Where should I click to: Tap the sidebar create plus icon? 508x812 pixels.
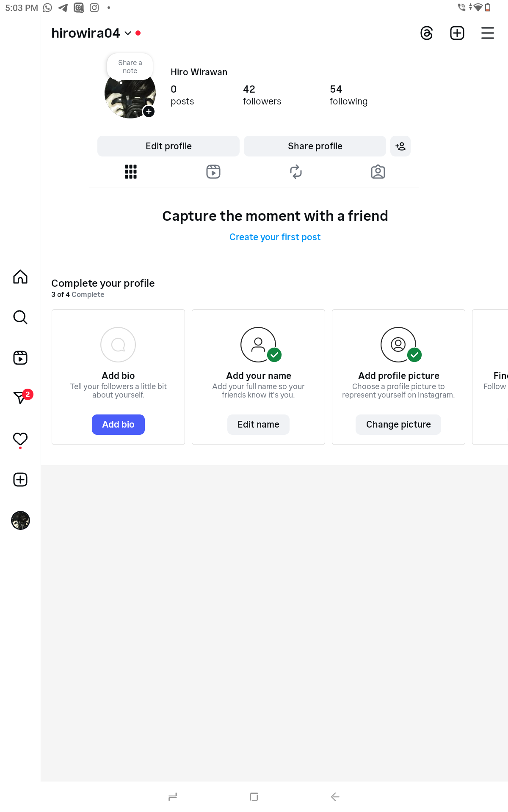coord(20,480)
